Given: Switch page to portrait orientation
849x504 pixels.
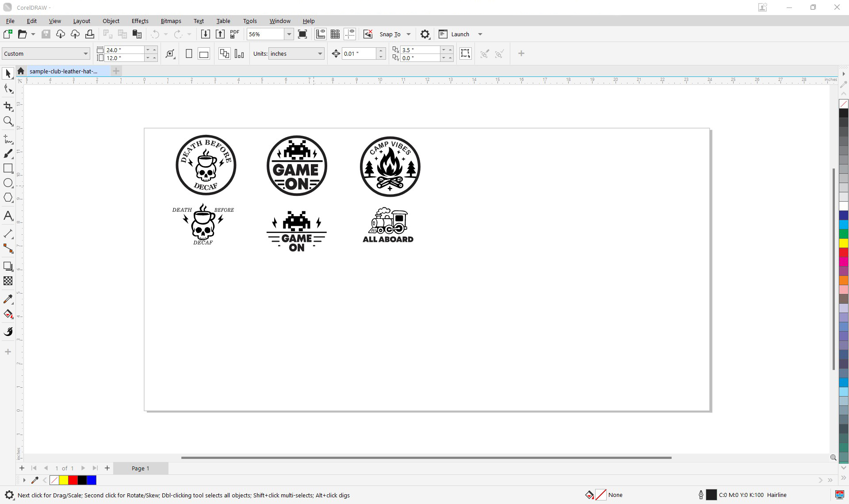Looking at the screenshot, I should [x=189, y=54].
